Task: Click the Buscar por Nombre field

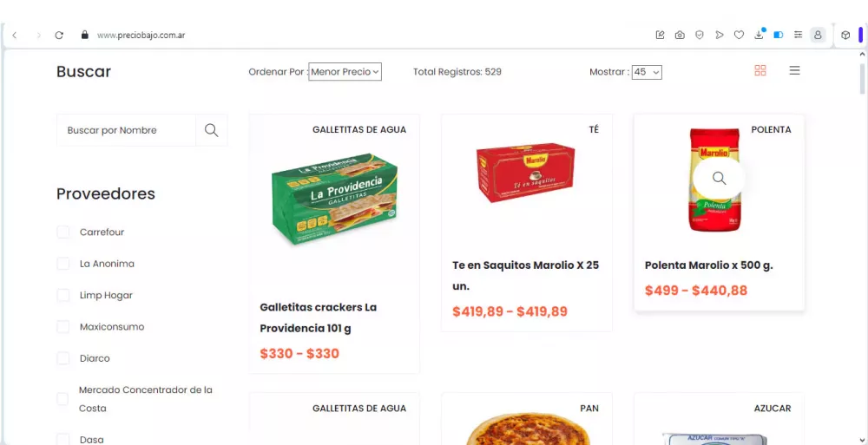Action: pyautogui.click(x=126, y=130)
